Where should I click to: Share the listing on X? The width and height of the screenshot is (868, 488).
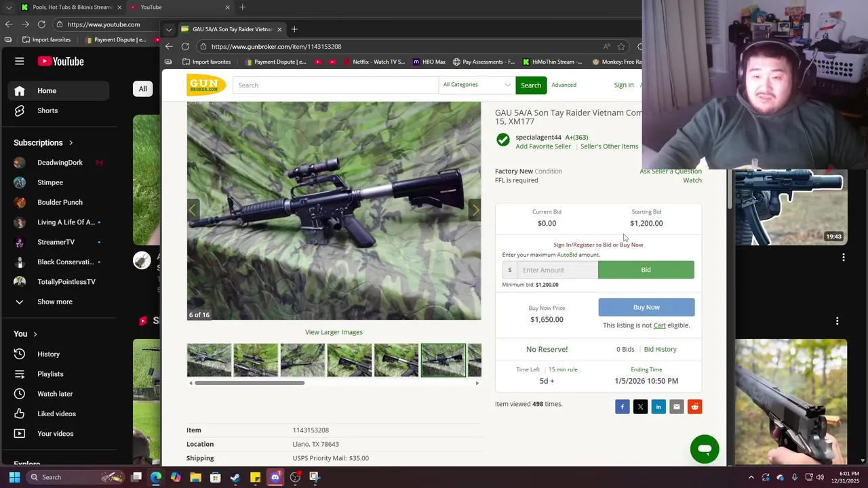tap(640, 407)
